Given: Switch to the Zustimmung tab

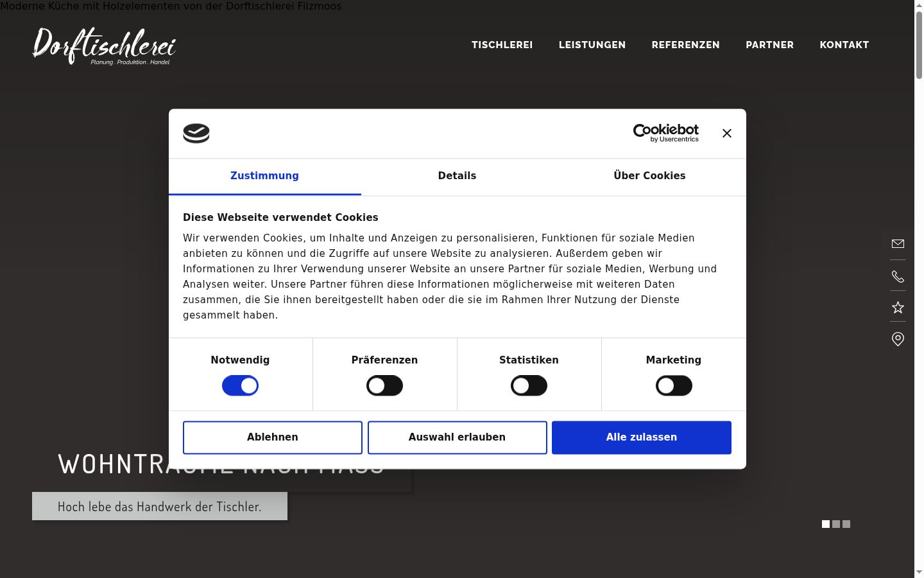Looking at the screenshot, I should click(x=264, y=177).
